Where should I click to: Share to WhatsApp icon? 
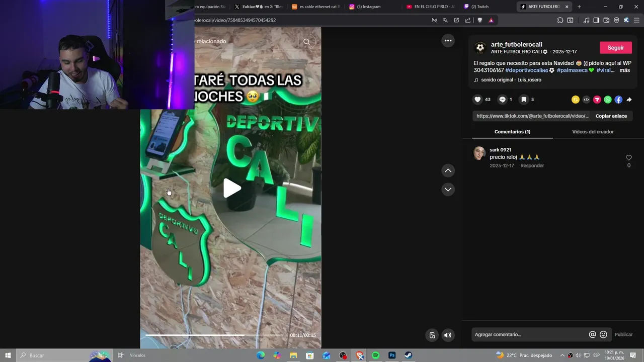pyautogui.click(x=608, y=100)
